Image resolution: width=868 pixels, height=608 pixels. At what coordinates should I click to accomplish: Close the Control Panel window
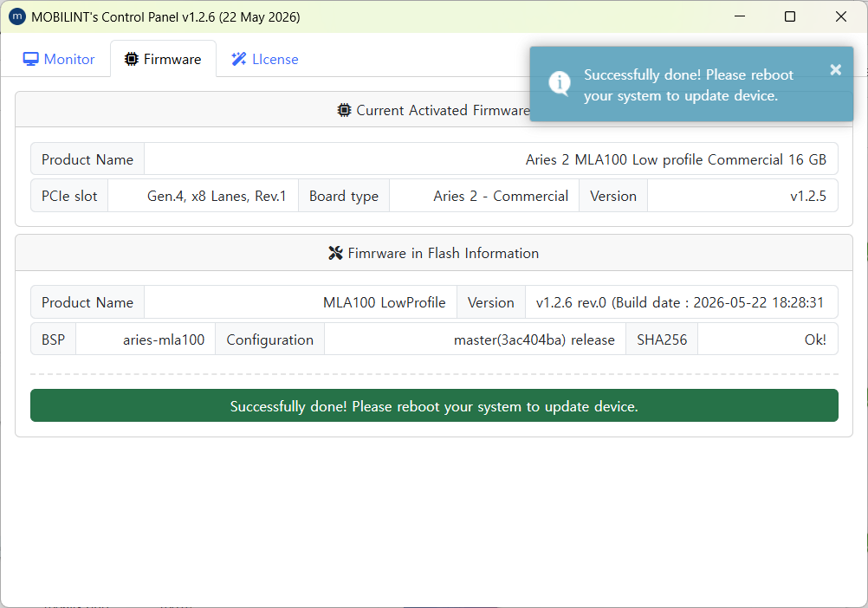(x=841, y=16)
